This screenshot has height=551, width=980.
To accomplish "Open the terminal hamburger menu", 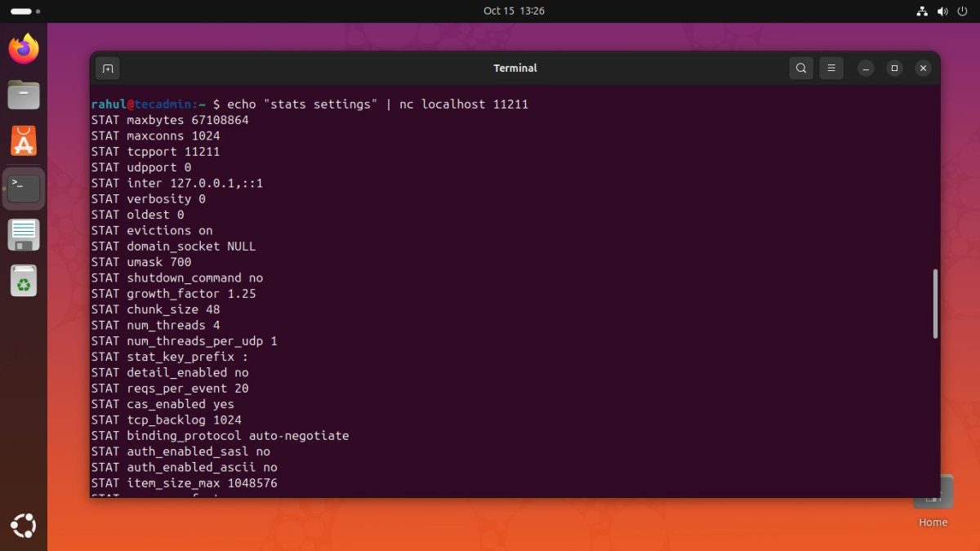I will click(831, 69).
